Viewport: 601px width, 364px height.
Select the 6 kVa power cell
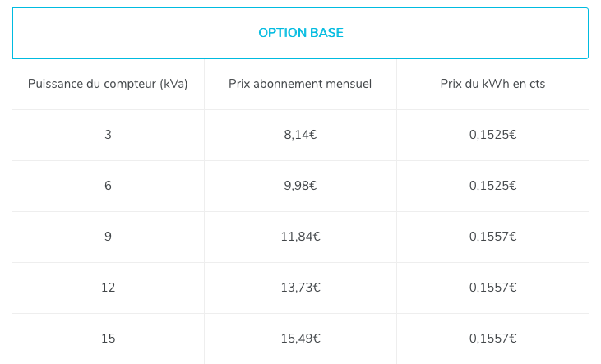pyautogui.click(x=108, y=187)
